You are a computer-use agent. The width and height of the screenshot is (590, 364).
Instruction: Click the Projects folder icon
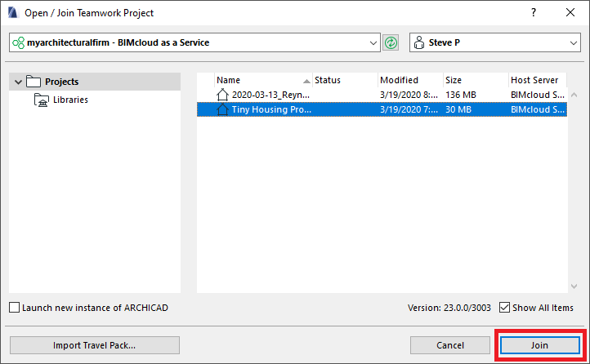(34, 82)
